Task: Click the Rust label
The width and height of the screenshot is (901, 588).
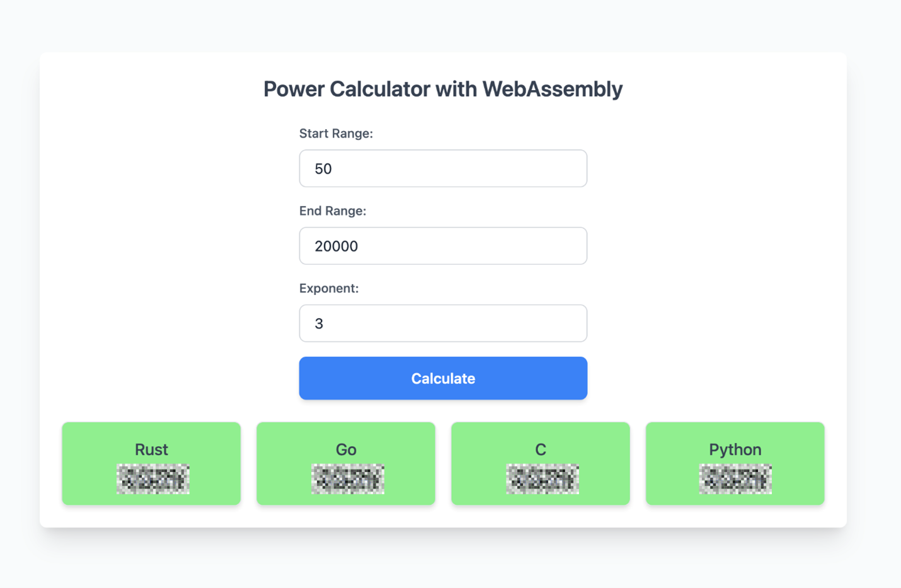Action: (x=151, y=449)
